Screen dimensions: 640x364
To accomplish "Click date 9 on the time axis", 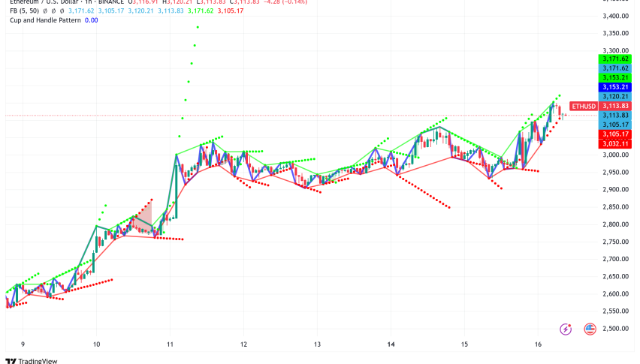I will [x=23, y=344].
